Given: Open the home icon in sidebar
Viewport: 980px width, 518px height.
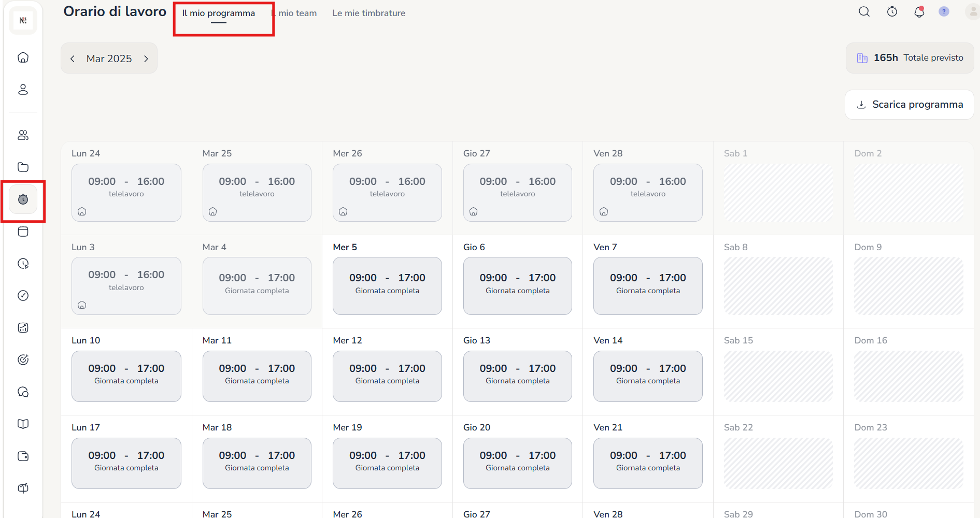Looking at the screenshot, I should tap(23, 57).
